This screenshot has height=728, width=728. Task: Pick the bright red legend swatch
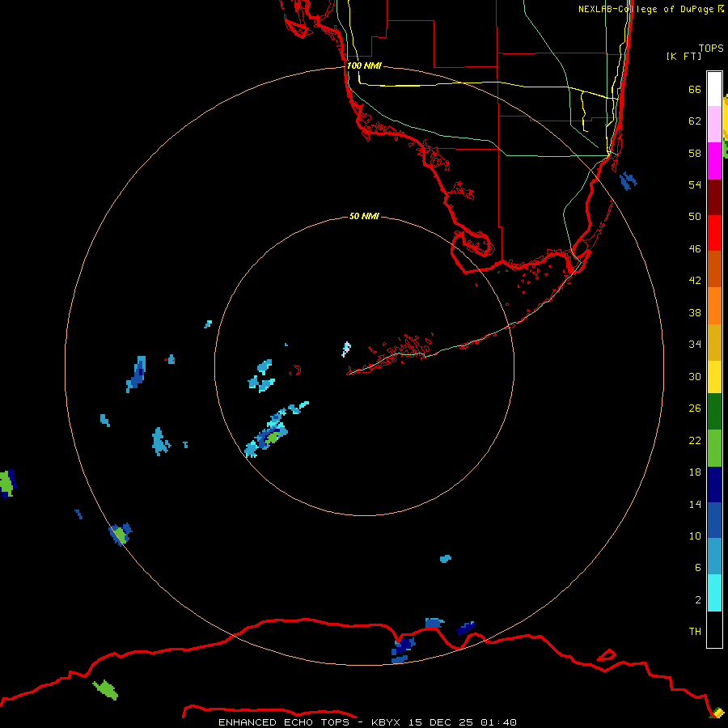point(714,233)
